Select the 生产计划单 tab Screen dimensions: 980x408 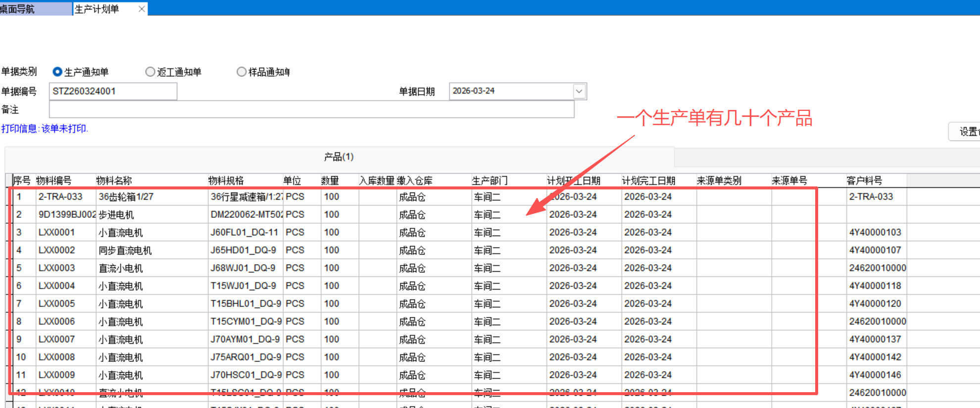(98, 9)
